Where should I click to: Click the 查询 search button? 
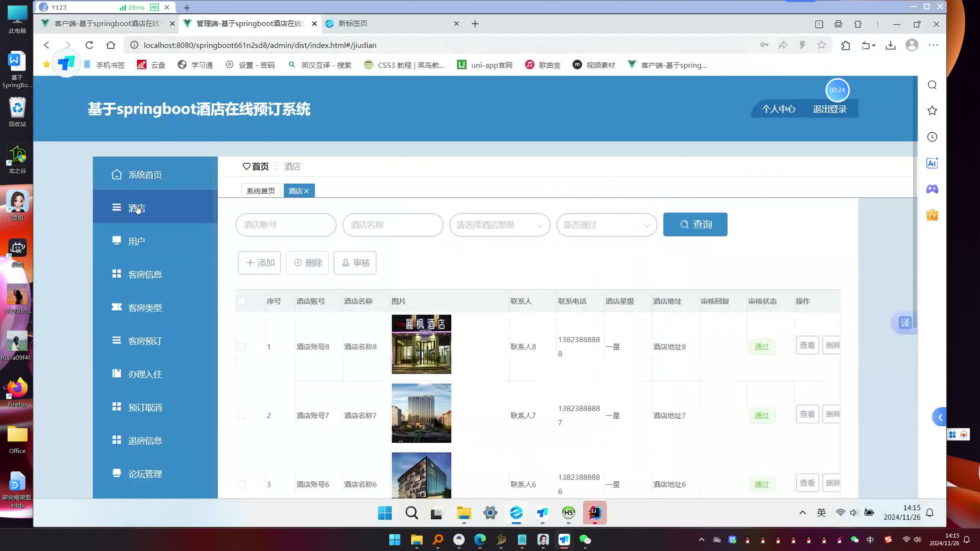click(x=695, y=225)
